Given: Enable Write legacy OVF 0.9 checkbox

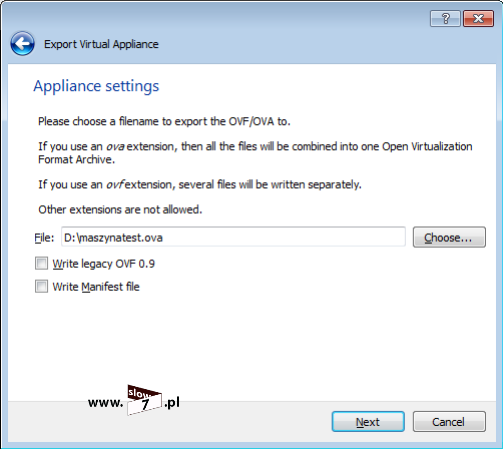Looking at the screenshot, I should (41, 263).
